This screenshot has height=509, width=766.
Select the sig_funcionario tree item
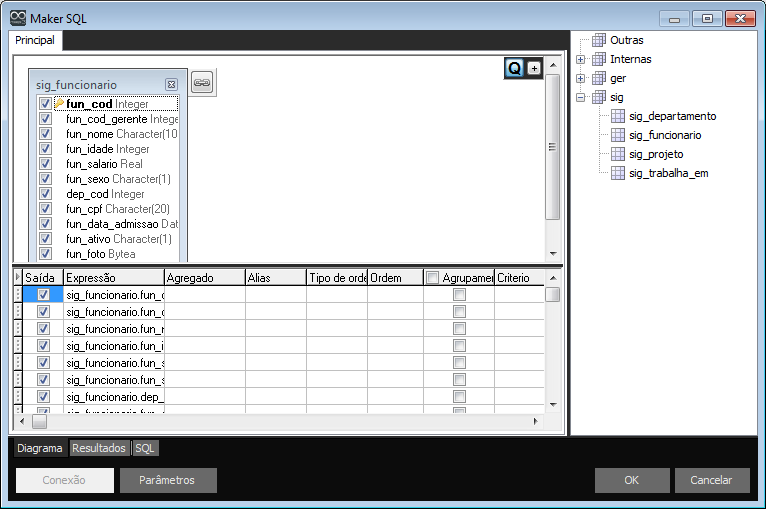pyautogui.click(x=665, y=135)
